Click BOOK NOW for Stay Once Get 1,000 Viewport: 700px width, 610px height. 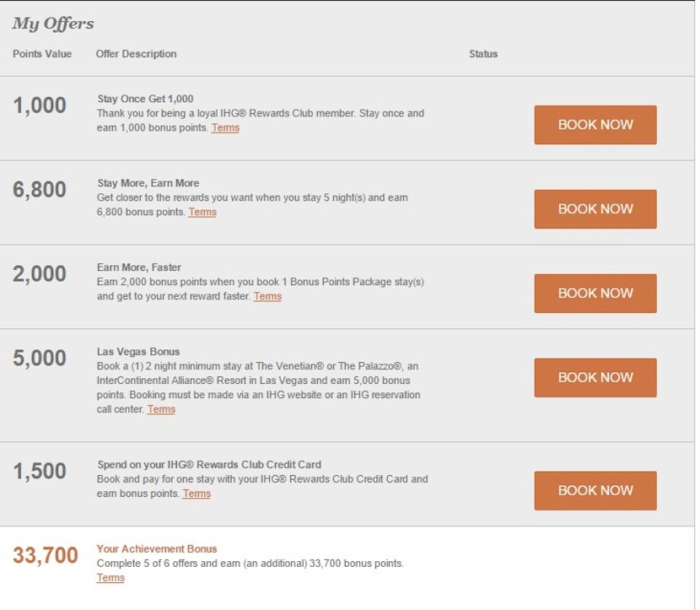(595, 125)
